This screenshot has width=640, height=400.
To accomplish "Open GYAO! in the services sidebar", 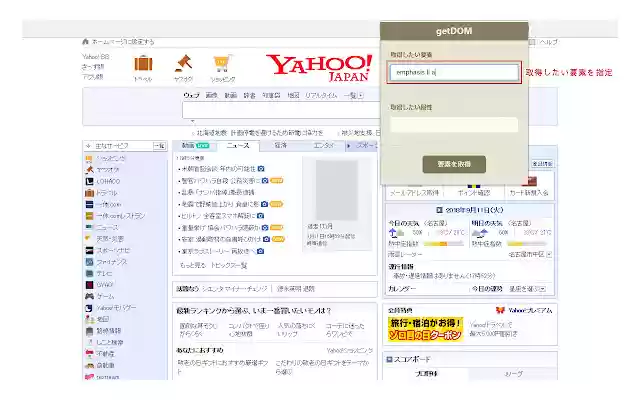I will [x=105, y=284].
